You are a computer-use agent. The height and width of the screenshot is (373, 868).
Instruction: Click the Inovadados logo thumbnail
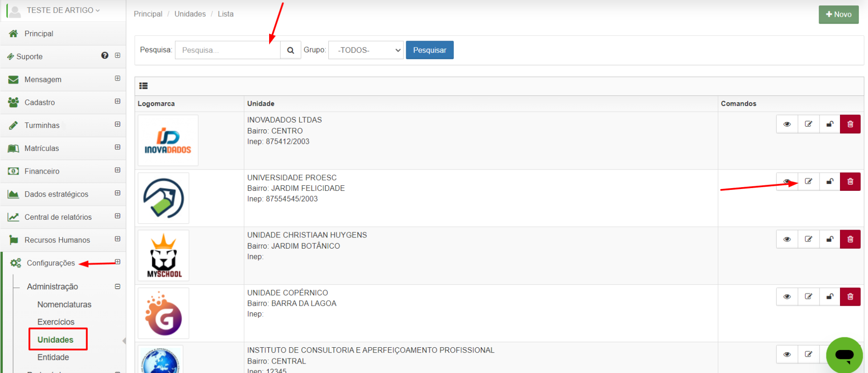168,141
